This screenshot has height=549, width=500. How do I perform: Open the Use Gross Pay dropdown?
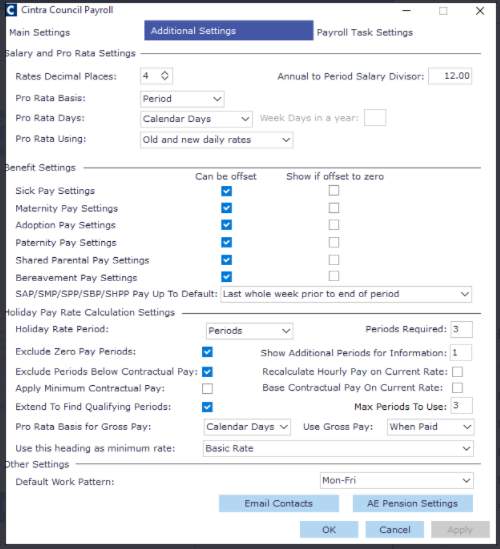pyautogui.click(x=431, y=427)
